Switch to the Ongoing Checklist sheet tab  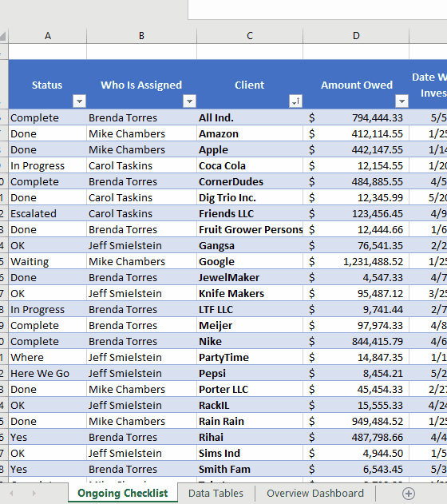point(123,493)
